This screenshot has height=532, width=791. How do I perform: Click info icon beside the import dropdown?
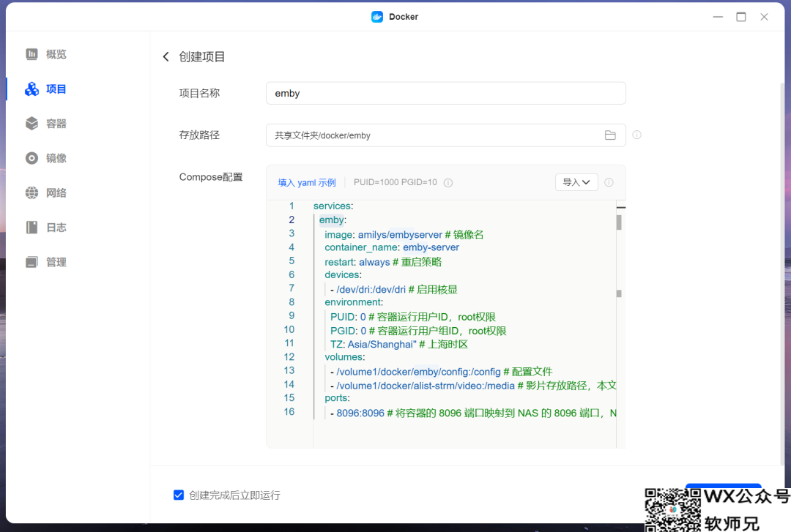pos(609,183)
